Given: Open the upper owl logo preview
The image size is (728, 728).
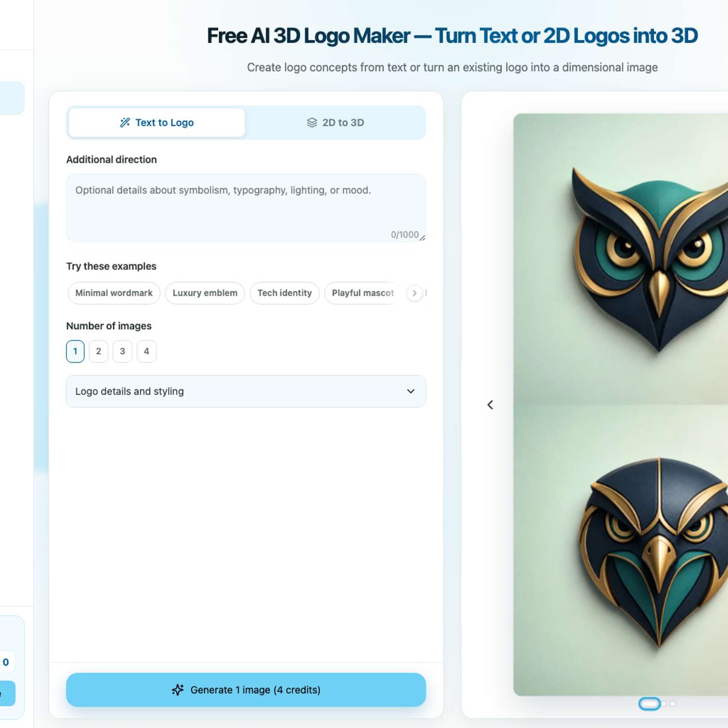Looking at the screenshot, I should point(620,259).
